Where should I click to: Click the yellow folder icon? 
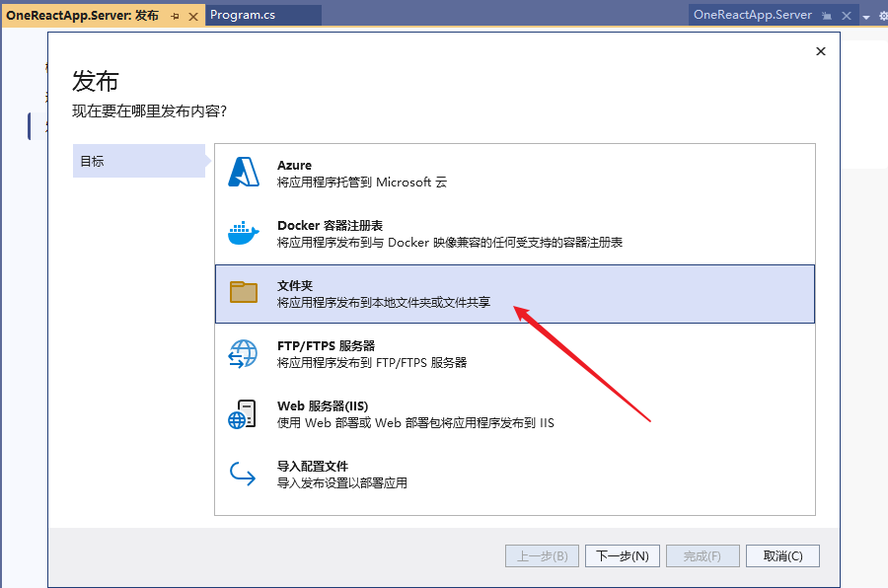point(244,292)
